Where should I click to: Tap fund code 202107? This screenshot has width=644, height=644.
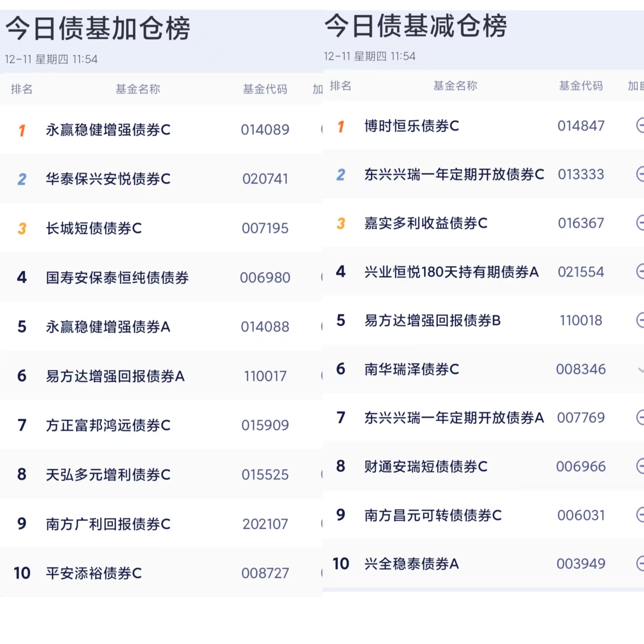click(265, 524)
